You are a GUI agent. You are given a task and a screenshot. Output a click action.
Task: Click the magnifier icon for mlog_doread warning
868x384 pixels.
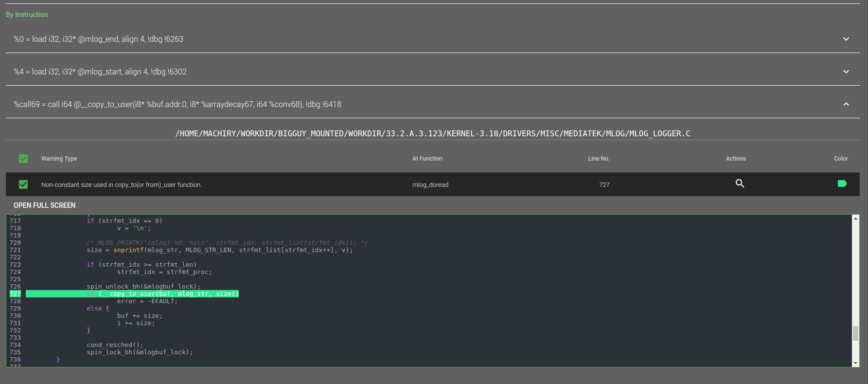coord(740,183)
